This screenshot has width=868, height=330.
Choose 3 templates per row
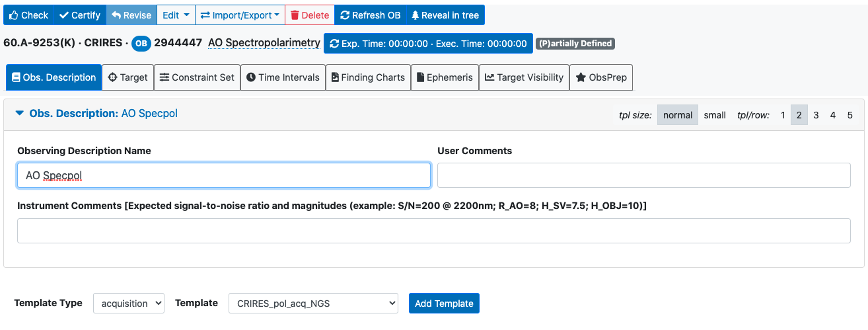tap(816, 115)
